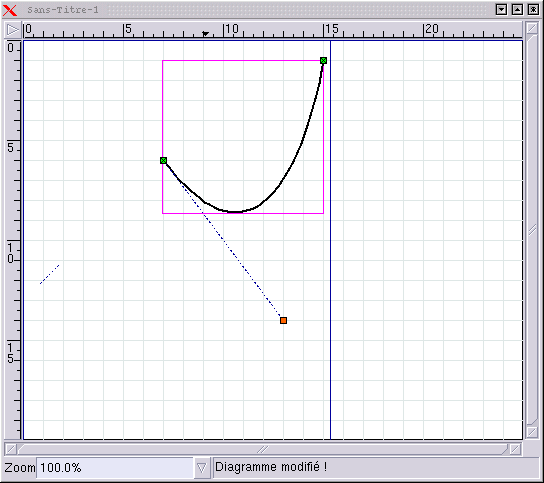Click the window maximize arrow button
544x483 pixels.
pos(517,10)
